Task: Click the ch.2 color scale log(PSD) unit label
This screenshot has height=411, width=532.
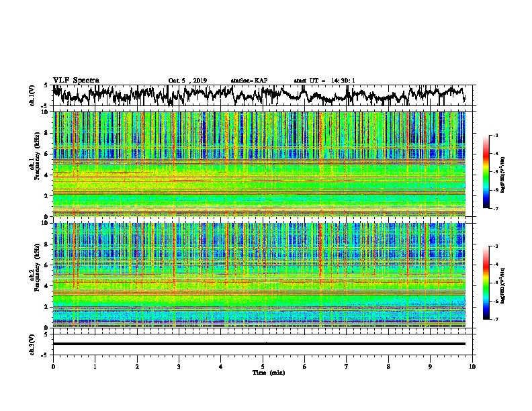Action: (503, 285)
